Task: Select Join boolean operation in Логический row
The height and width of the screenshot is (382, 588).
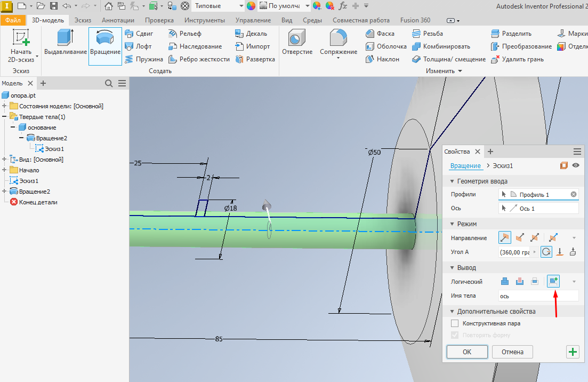Action: [x=505, y=282]
